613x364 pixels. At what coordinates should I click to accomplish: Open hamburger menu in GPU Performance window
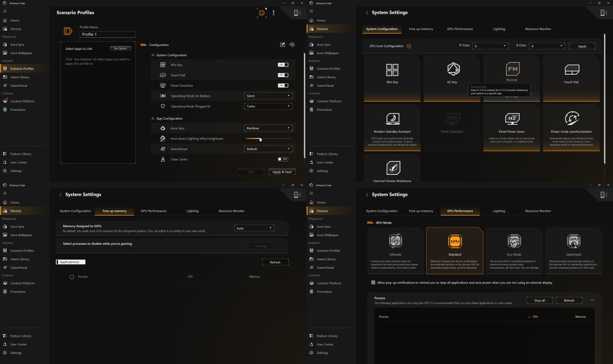(x=311, y=193)
